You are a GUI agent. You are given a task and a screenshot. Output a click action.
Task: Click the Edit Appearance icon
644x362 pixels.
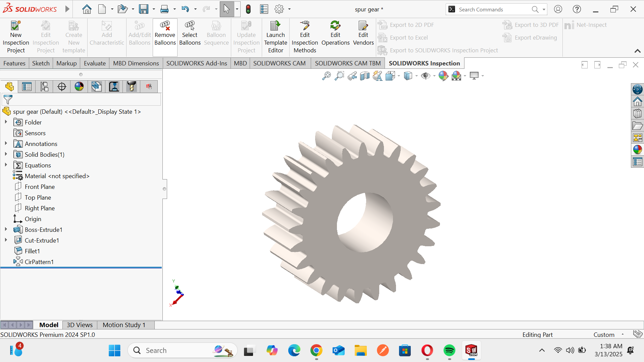coord(443,76)
